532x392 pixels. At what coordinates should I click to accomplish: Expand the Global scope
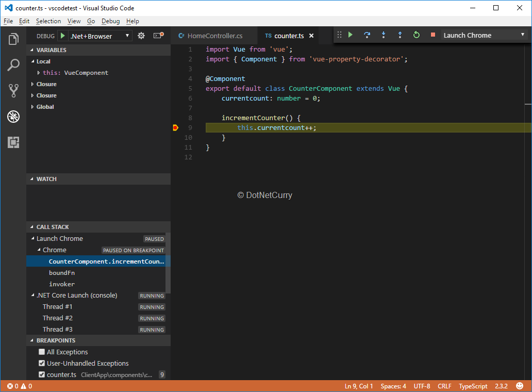pyautogui.click(x=32, y=107)
